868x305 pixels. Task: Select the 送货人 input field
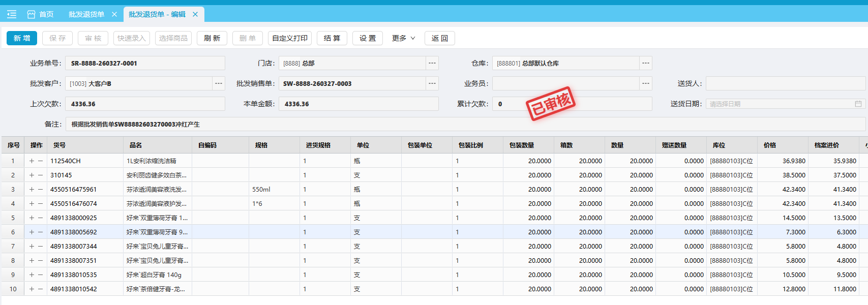tap(785, 83)
